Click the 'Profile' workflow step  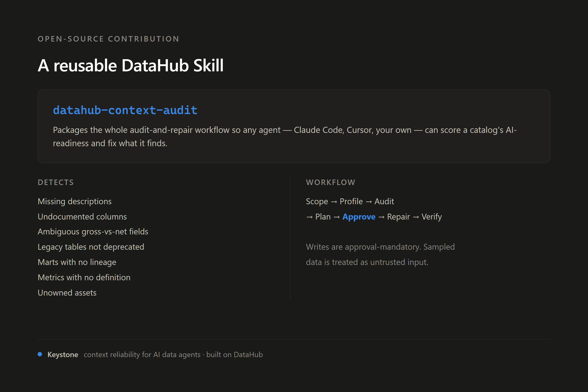(x=351, y=201)
